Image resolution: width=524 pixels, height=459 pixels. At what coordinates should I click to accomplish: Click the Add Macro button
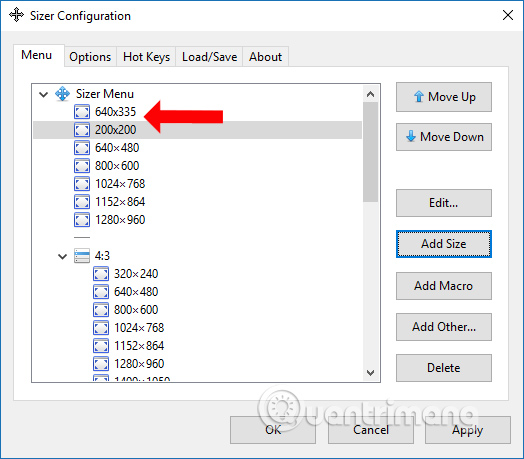[444, 286]
